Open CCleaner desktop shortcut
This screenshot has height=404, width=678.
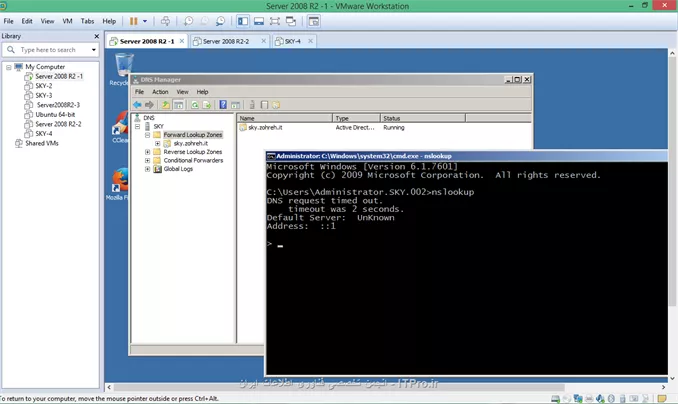point(119,128)
